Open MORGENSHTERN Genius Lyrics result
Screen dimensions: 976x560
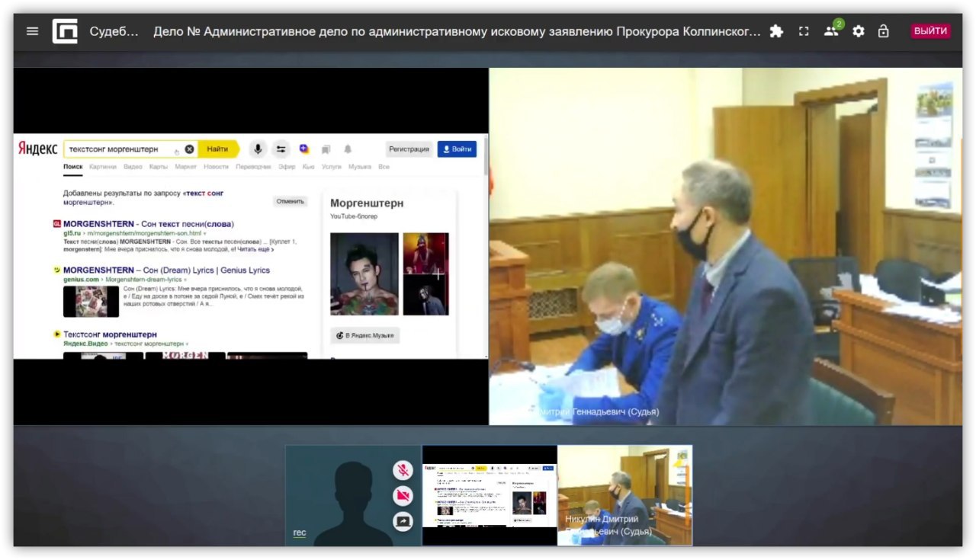(x=166, y=270)
